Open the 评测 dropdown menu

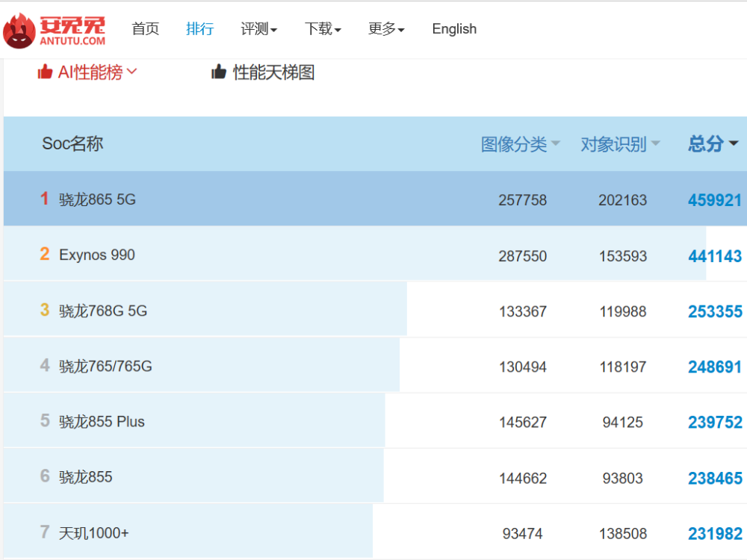[x=258, y=29]
